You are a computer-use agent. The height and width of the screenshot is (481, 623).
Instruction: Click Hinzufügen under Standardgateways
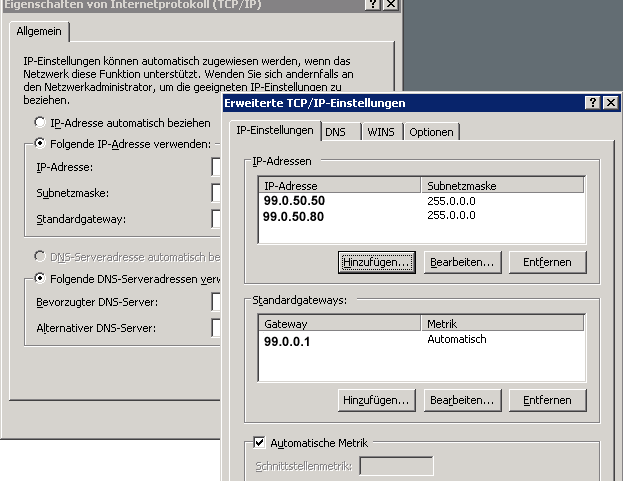tap(376, 400)
